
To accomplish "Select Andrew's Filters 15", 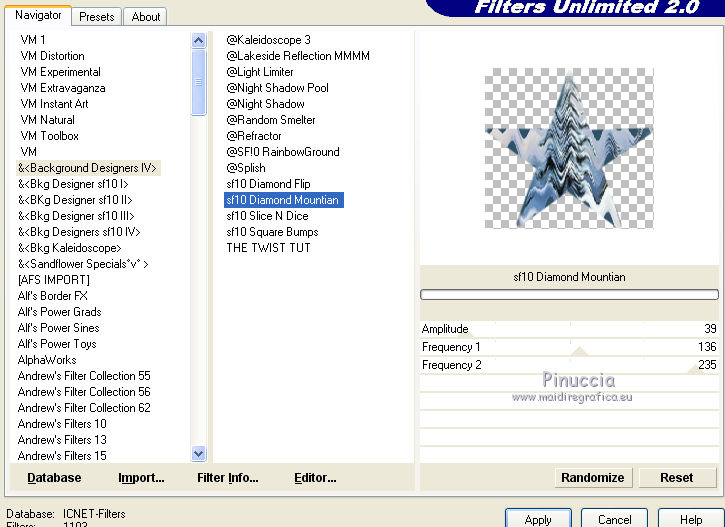I will [62, 456].
